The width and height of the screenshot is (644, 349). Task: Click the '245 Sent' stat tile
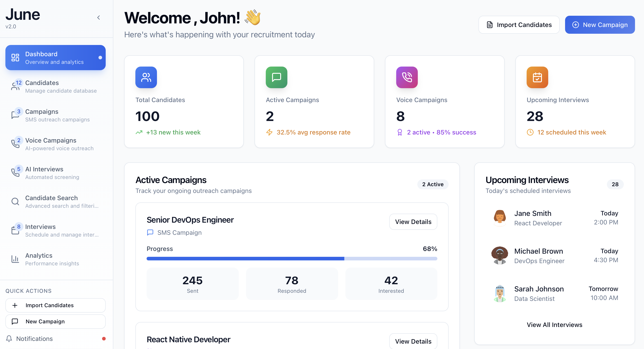click(x=192, y=284)
